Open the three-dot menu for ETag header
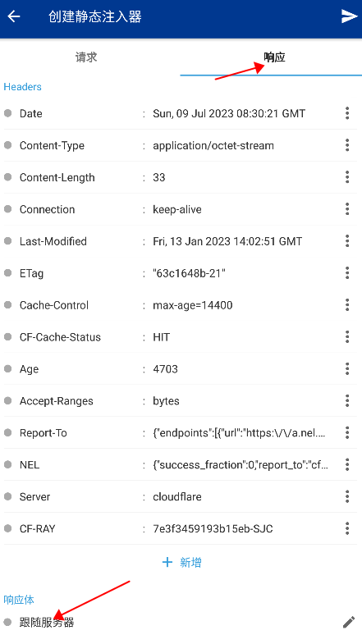362x644 pixels. [x=347, y=272]
